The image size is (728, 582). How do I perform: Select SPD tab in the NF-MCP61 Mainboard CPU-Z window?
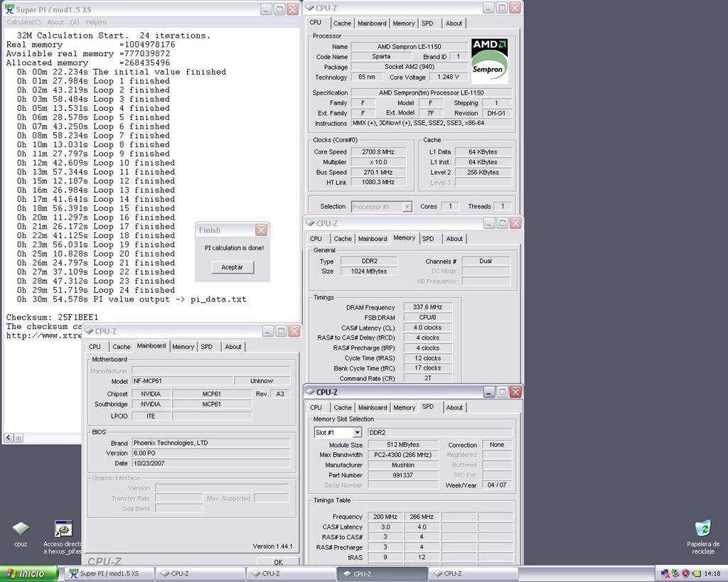(207, 347)
